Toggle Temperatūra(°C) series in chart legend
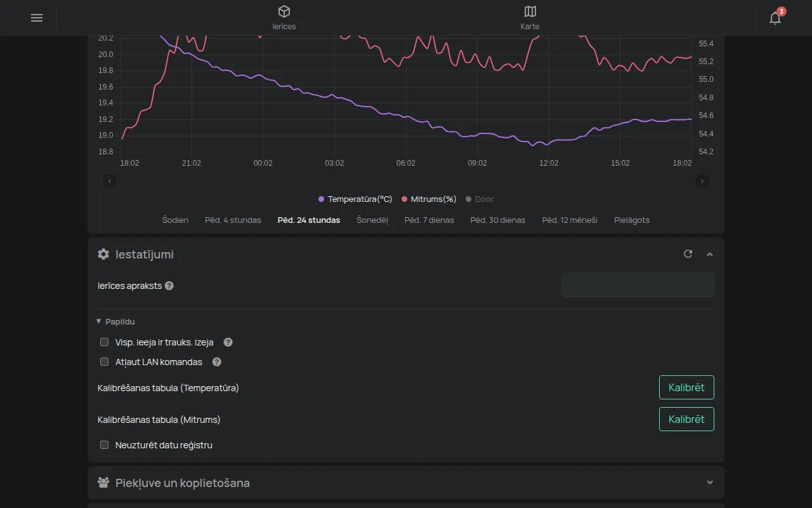The width and height of the screenshot is (812, 508). (355, 199)
